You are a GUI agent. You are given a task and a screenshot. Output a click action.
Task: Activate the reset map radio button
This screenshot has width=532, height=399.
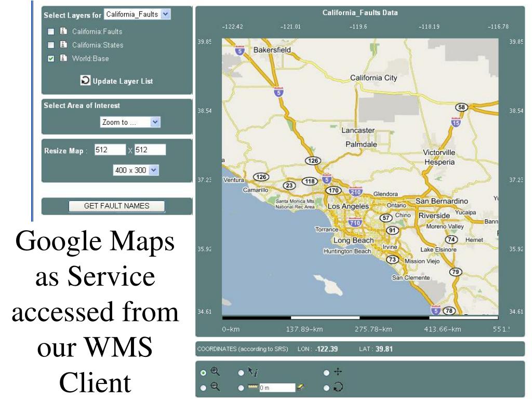pos(326,388)
